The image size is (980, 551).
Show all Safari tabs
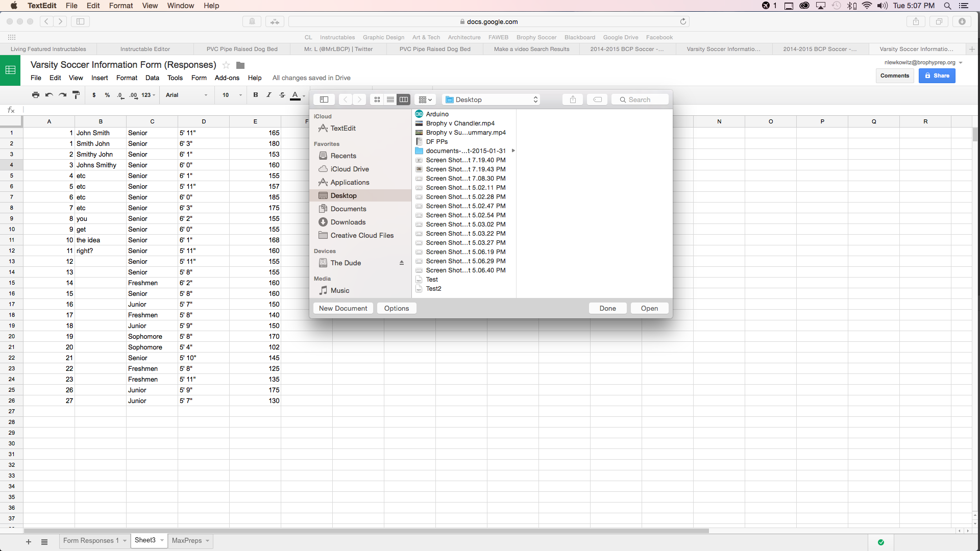pyautogui.click(x=939, y=21)
